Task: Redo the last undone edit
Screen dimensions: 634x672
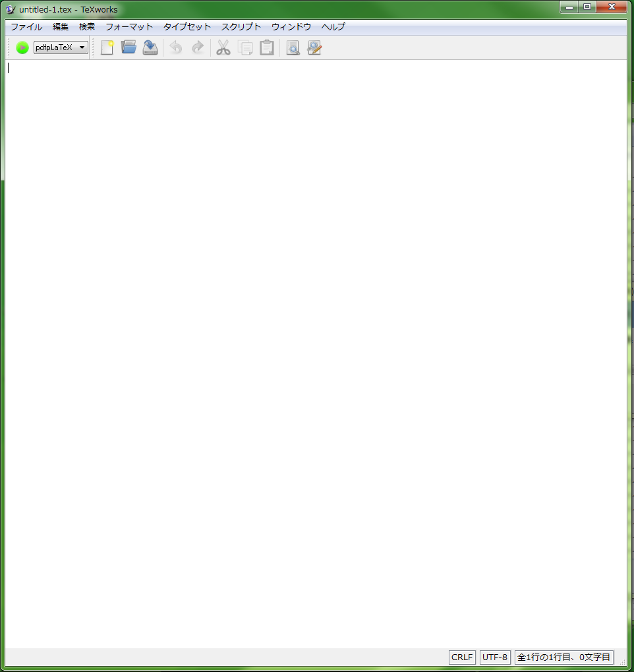Action: [x=198, y=47]
